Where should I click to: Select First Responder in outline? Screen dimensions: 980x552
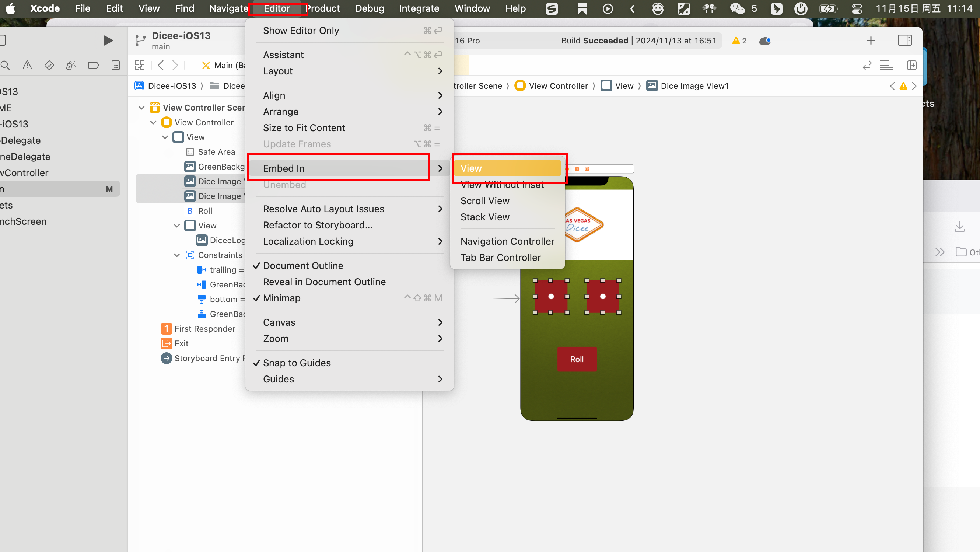tap(198, 329)
